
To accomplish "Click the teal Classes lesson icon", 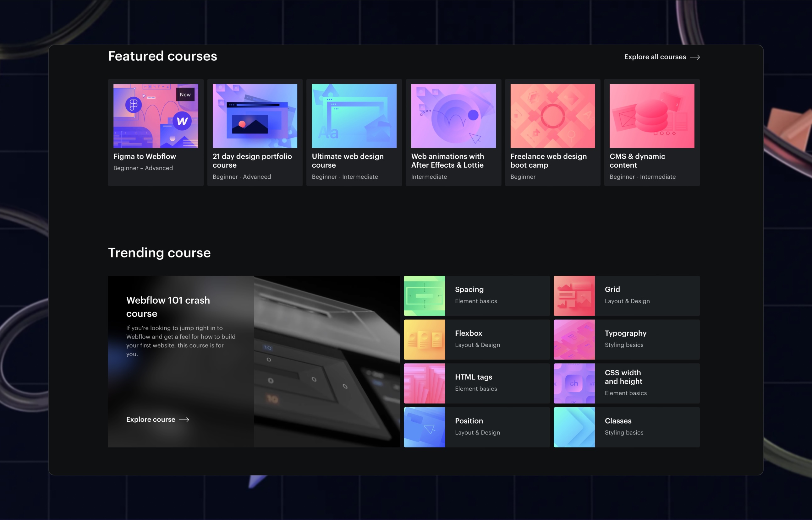I will point(574,427).
